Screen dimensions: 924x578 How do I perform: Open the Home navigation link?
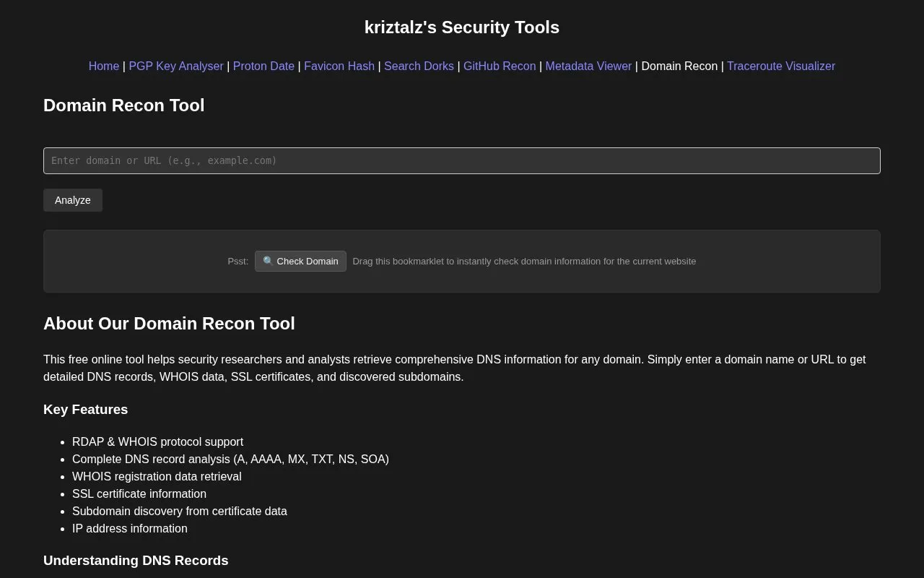pyautogui.click(x=104, y=66)
